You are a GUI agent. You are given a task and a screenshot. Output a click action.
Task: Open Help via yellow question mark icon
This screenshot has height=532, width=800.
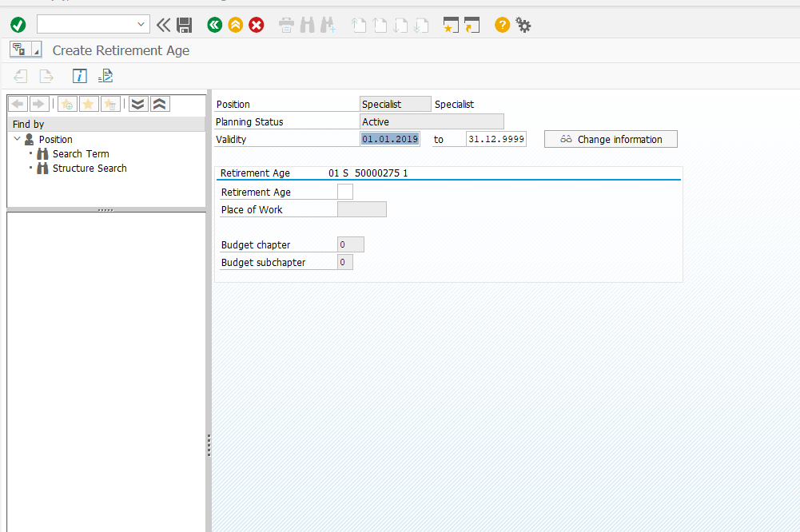502,25
